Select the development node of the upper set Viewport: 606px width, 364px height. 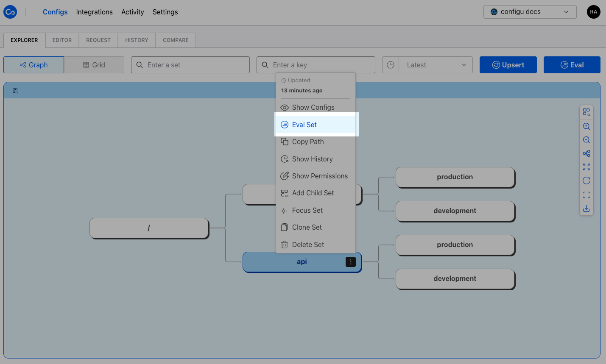[x=455, y=211]
